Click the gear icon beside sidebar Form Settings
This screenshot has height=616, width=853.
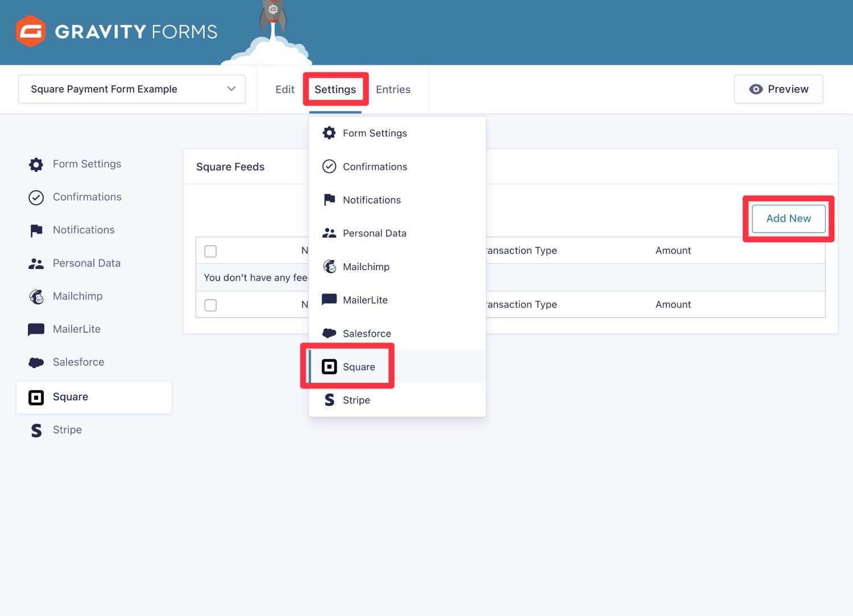click(x=36, y=164)
